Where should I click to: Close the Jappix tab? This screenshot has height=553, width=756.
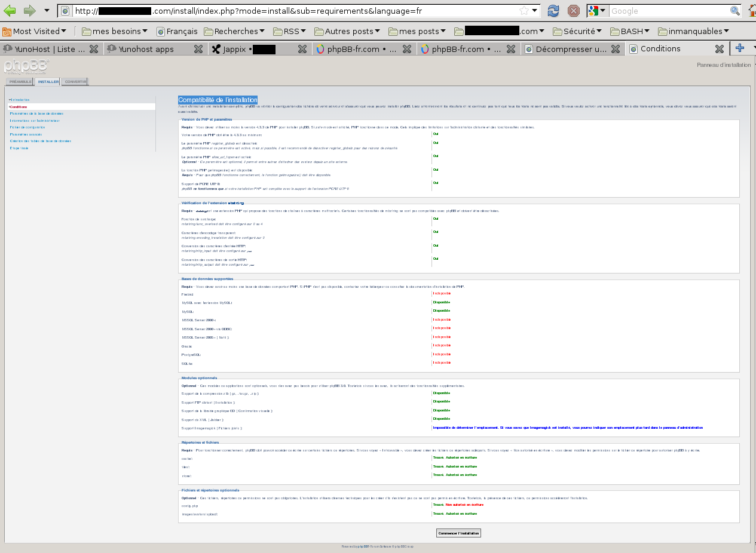302,49
